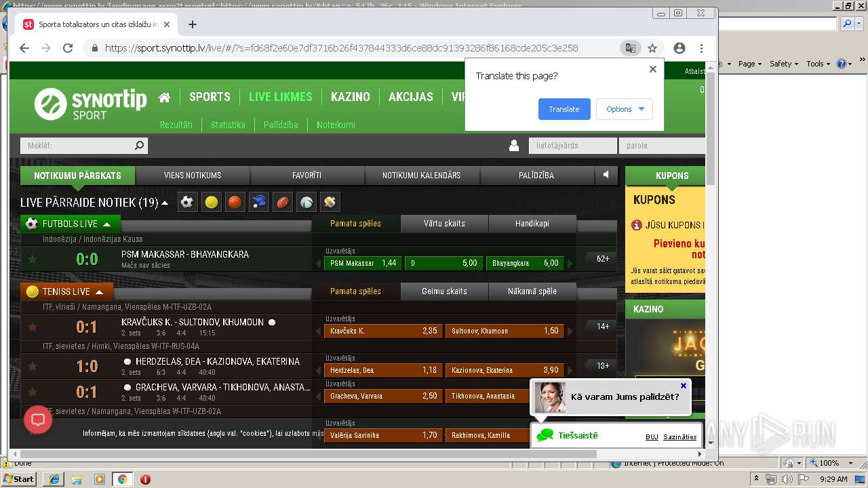
Task: Filter live events by basketball icon
Action: coord(235,202)
